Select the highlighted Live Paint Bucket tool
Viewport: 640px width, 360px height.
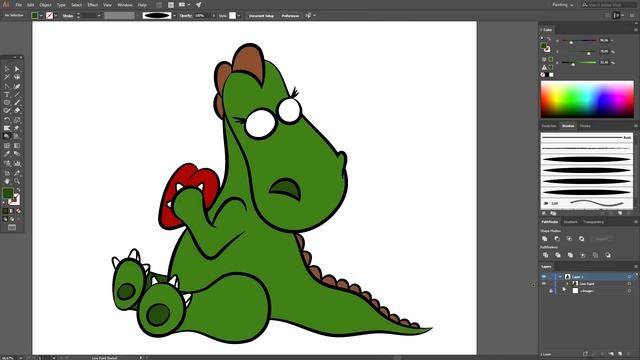[x=7, y=136]
